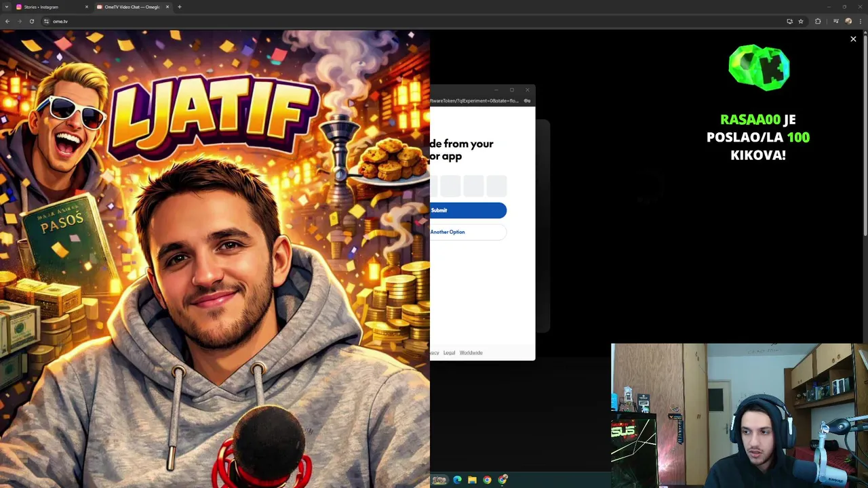Open a new browser tab
The image size is (868, 488).
point(180,7)
